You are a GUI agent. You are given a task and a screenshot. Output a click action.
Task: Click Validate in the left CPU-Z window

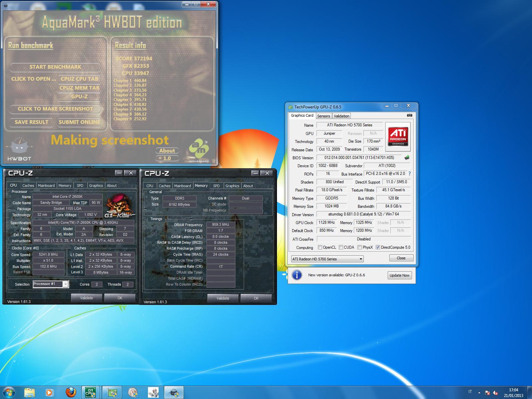click(x=86, y=298)
